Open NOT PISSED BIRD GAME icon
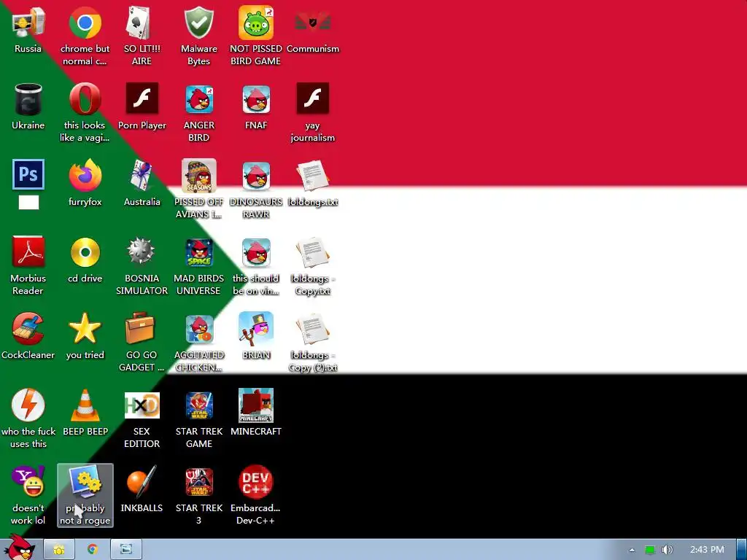The image size is (747, 560). [x=256, y=23]
